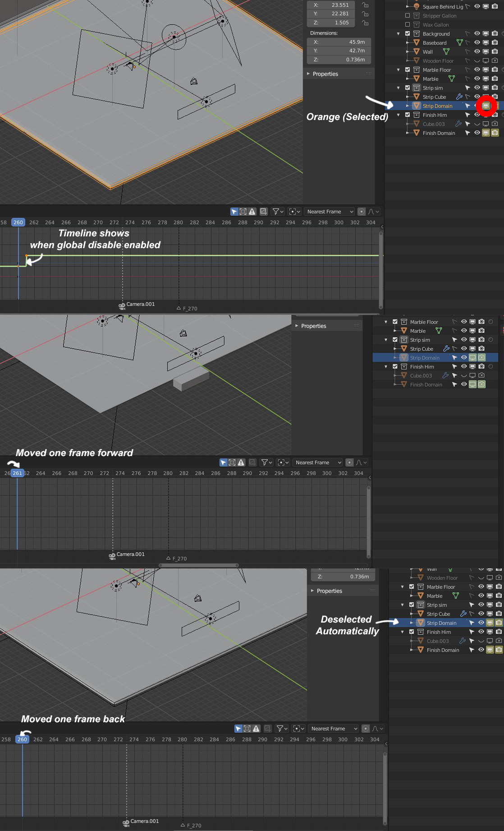The image size is (504, 831).
Task: Disable Baseboard in viewports using its monitor icon
Action: tap(486, 43)
